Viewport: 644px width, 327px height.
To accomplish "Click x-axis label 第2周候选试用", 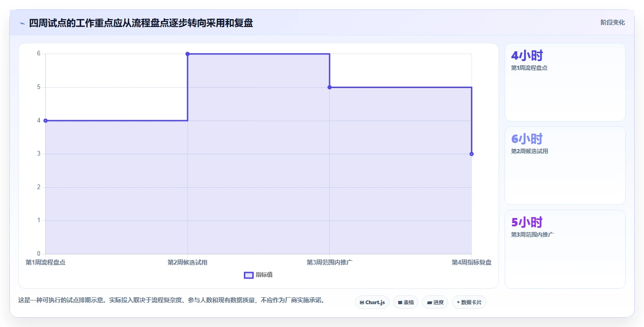I will pyautogui.click(x=187, y=262).
